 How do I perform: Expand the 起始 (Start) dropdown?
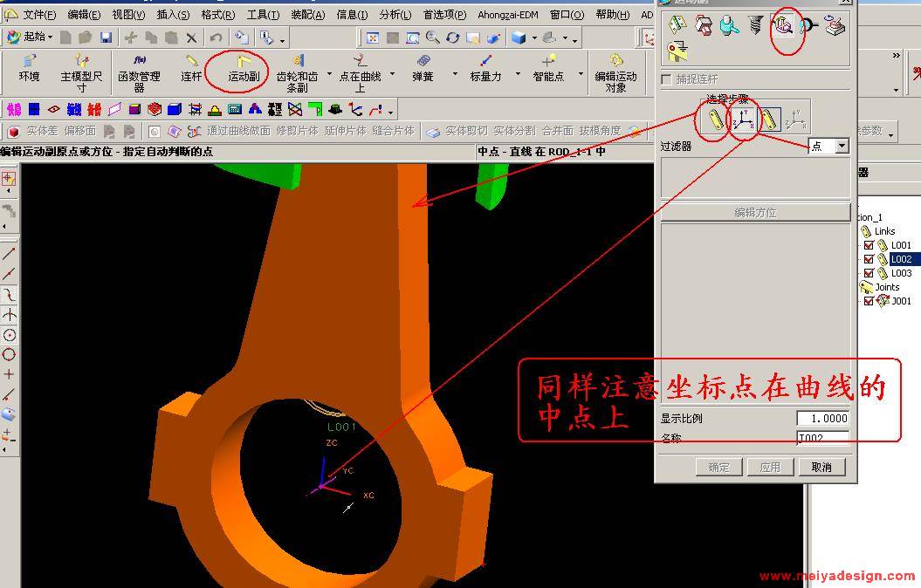pos(51,38)
